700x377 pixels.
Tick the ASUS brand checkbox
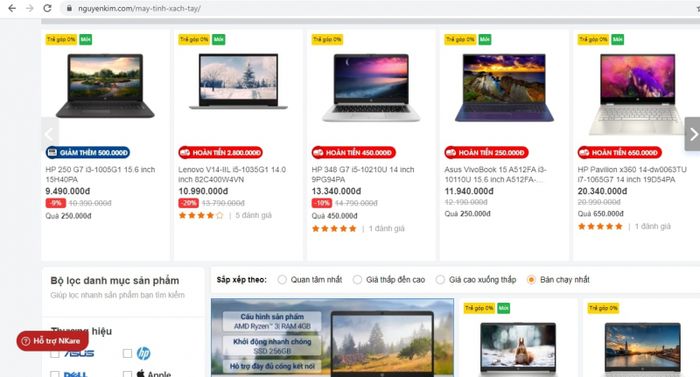[55, 353]
